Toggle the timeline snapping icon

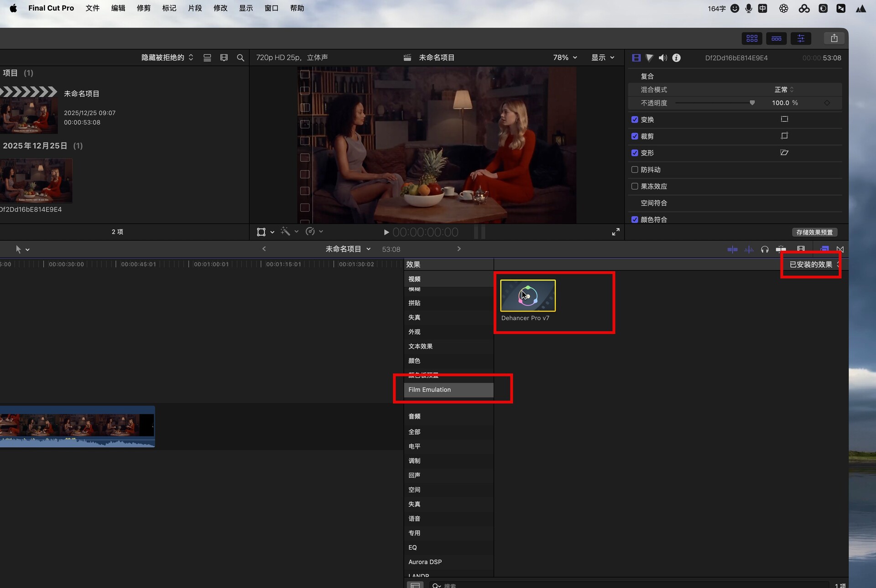click(781, 249)
